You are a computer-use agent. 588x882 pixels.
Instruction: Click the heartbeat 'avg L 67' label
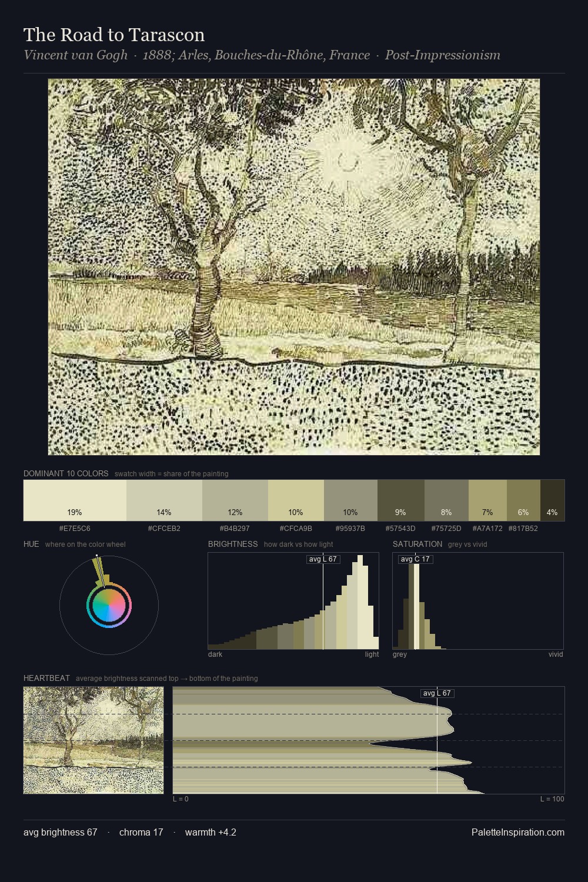pyautogui.click(x=437, y=693)
